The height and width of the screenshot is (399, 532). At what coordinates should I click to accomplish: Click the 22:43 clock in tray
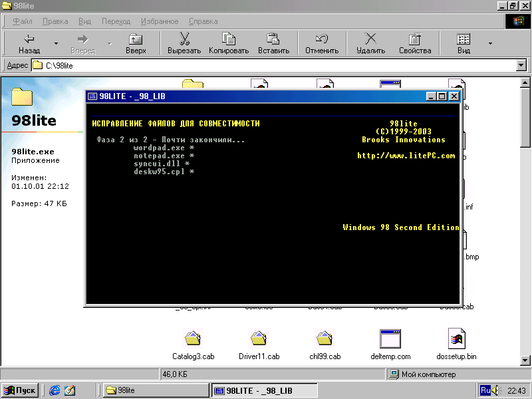tap(516, 391)
